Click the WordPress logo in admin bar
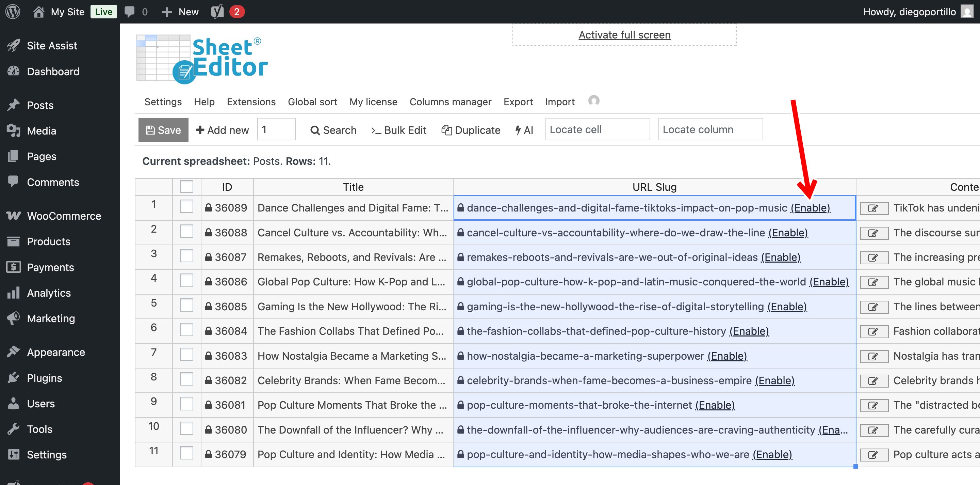 coord(13,12)
